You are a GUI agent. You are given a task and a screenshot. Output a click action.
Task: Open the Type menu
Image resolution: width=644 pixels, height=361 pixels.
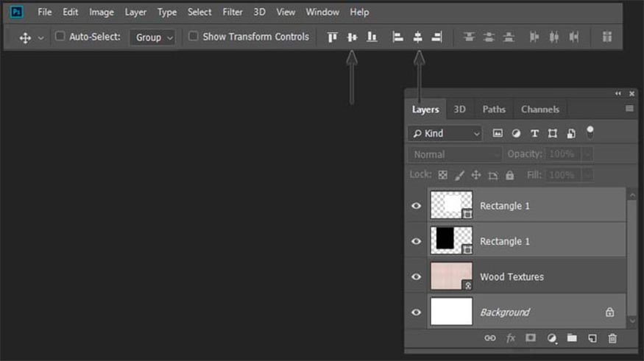point(167,12)
